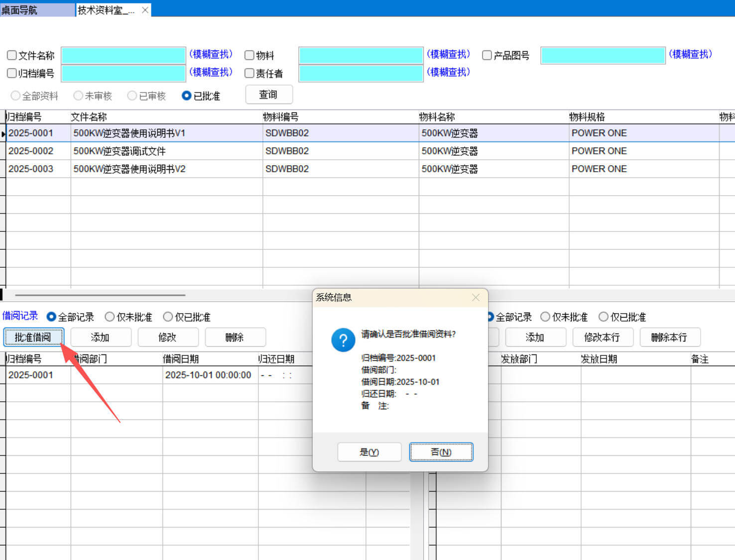Click the 文件名称 text input field
735x560 pixels.
point(123,55)
